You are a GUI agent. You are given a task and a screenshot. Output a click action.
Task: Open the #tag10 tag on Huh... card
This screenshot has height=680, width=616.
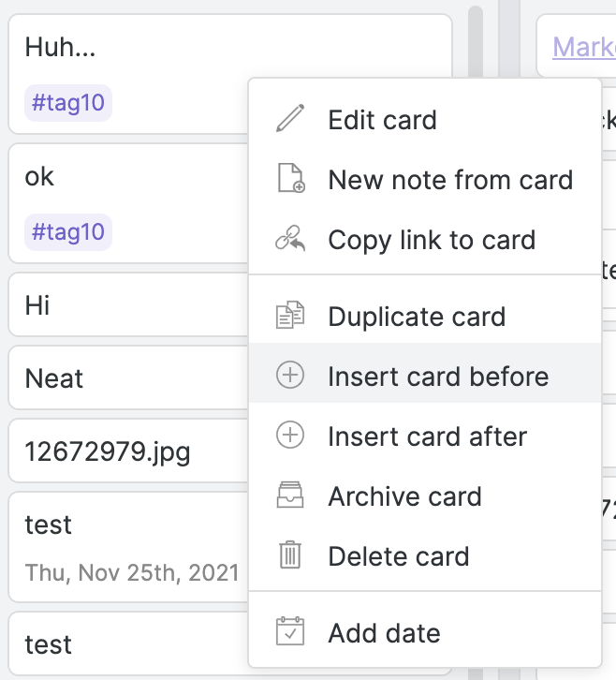point(68,103)
